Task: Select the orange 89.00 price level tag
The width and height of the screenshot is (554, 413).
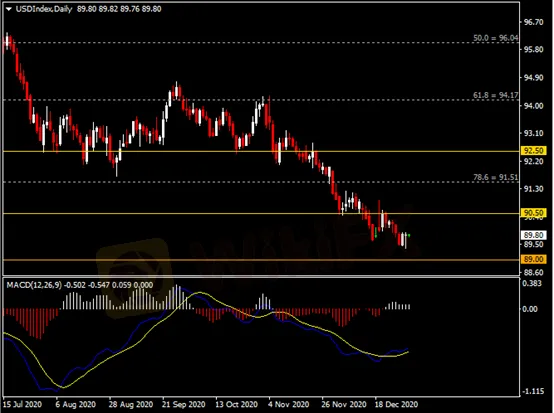Action: [534, 259]
